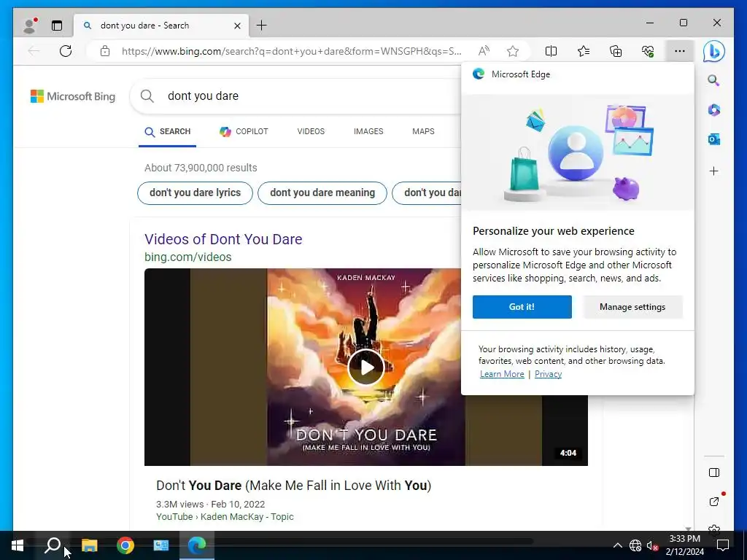Toggle sidebar visibility button

point(713,472)
